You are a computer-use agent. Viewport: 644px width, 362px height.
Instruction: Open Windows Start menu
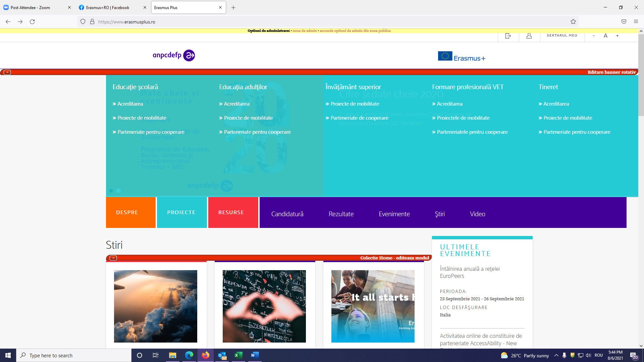coord(8,355)
